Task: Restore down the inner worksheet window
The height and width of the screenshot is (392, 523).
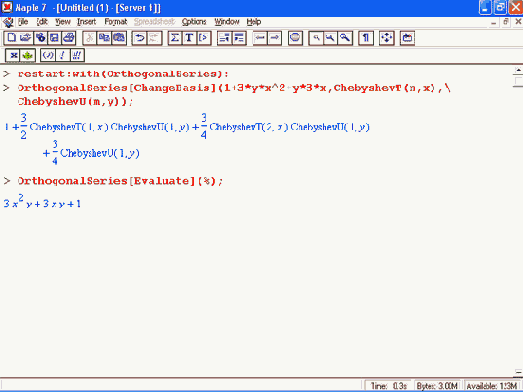Action: (x=506, y=22)
